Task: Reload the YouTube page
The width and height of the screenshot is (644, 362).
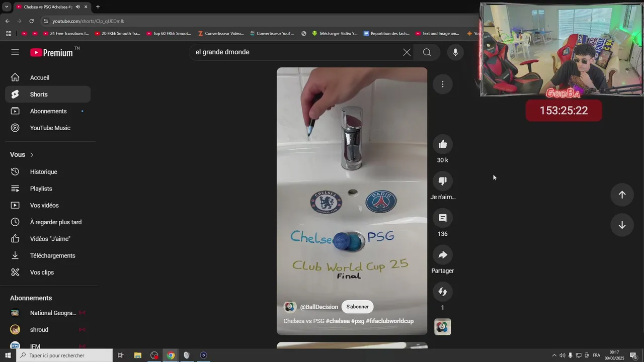Action: click(31, 21)
